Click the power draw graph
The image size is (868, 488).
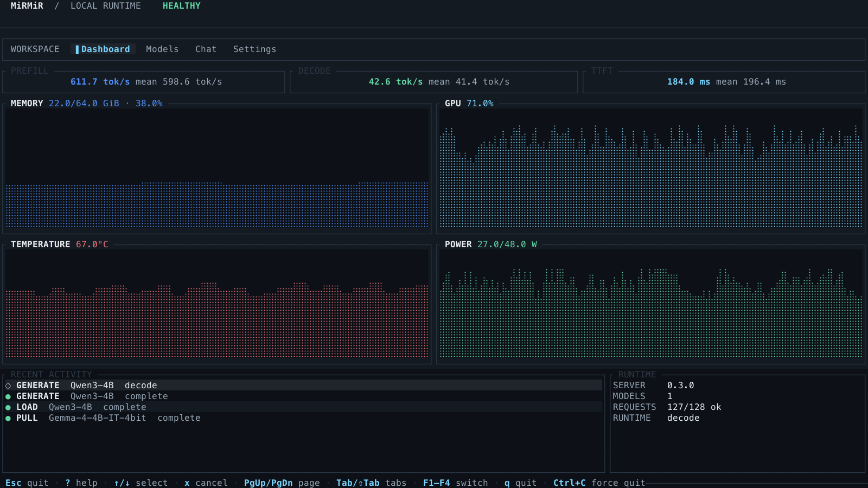click(x=651, y=304)
